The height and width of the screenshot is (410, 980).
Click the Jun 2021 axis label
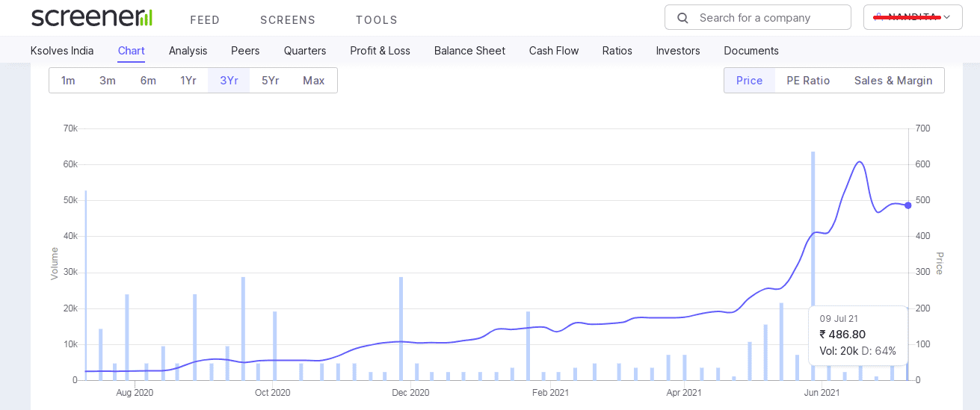point(822,392)
